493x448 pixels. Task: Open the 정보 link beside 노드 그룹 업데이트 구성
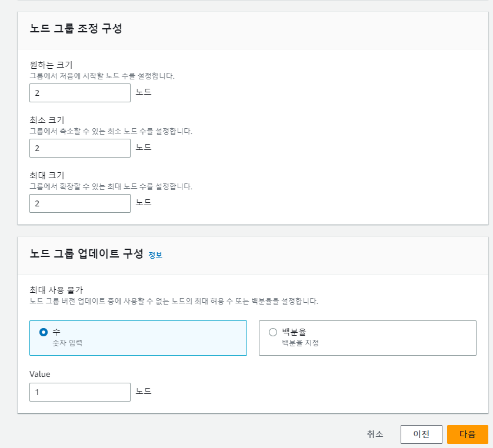(155, 255)
